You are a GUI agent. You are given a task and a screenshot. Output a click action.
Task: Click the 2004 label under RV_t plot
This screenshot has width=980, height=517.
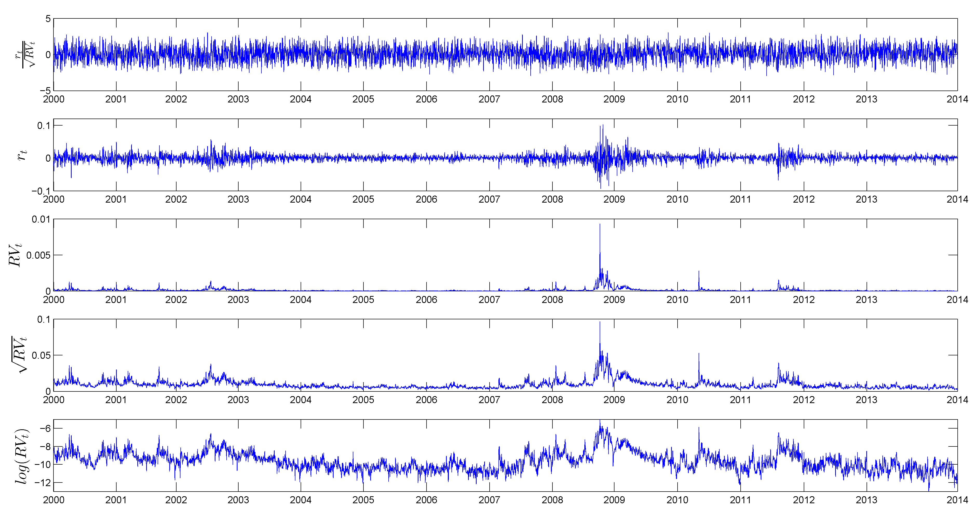click(x=301, y=300)
